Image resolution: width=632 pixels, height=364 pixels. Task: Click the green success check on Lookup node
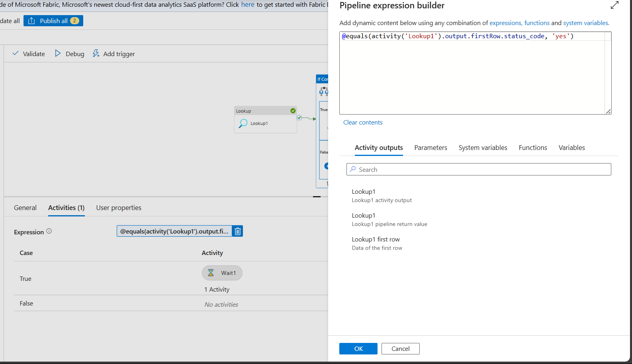pos(293,111)
